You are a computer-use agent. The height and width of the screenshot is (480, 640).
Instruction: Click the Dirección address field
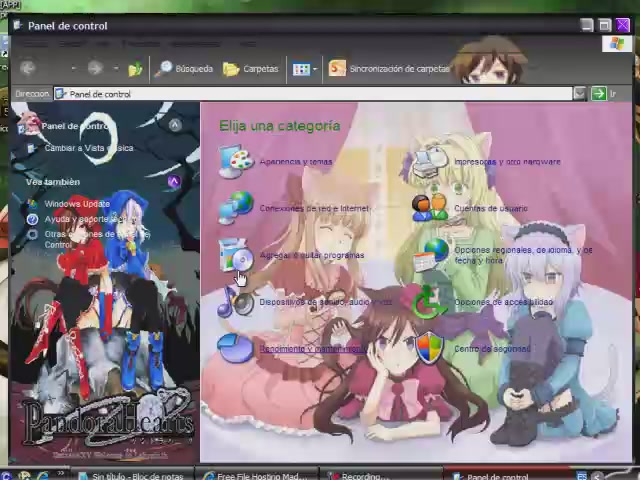(x=313, y=94)
